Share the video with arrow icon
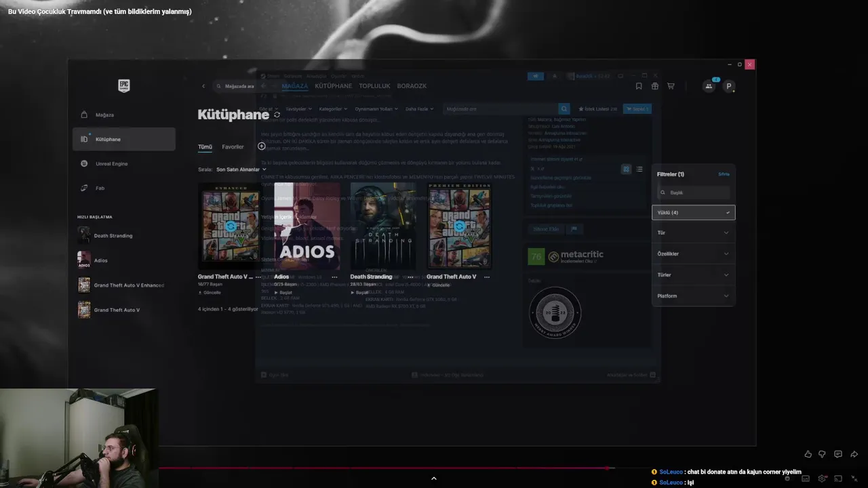The height and width of the screenshot is (488, 868). click(x=854, y=454)
